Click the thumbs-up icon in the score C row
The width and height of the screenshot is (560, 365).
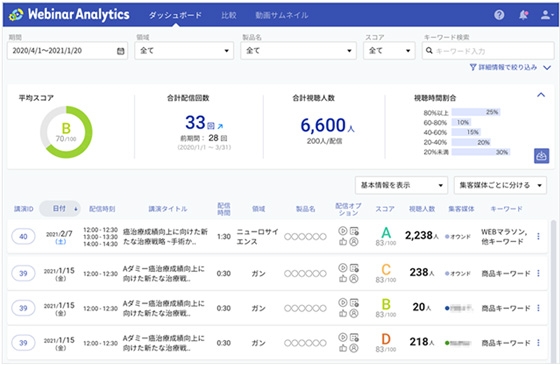[343, 279]
